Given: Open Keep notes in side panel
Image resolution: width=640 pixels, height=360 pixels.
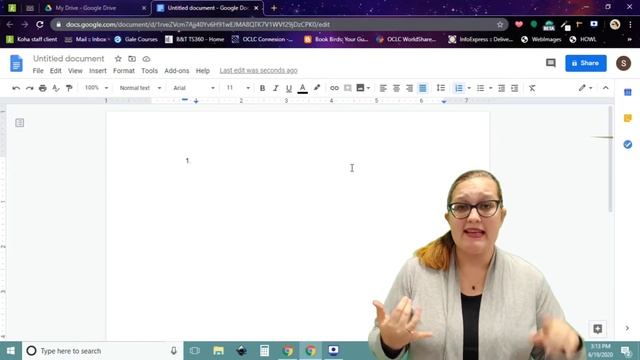Looking at the screenshot, I should [628, 118].
